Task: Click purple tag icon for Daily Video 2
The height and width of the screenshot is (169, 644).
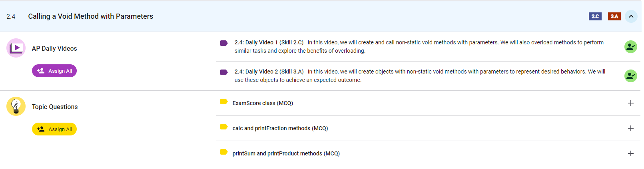Action: tap(224, 72)
